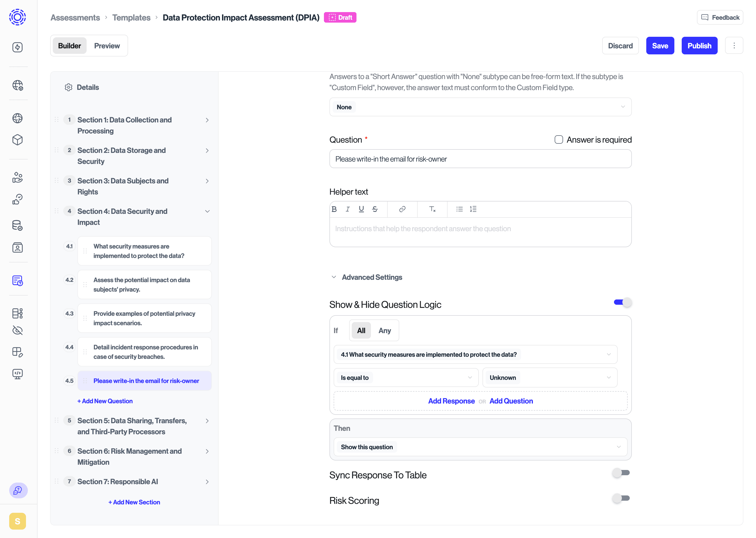Apply strikethrough formatting in helper text toolbar
Image resolution: width=756 pixels, height=538 pixels.
pos(375,209)
